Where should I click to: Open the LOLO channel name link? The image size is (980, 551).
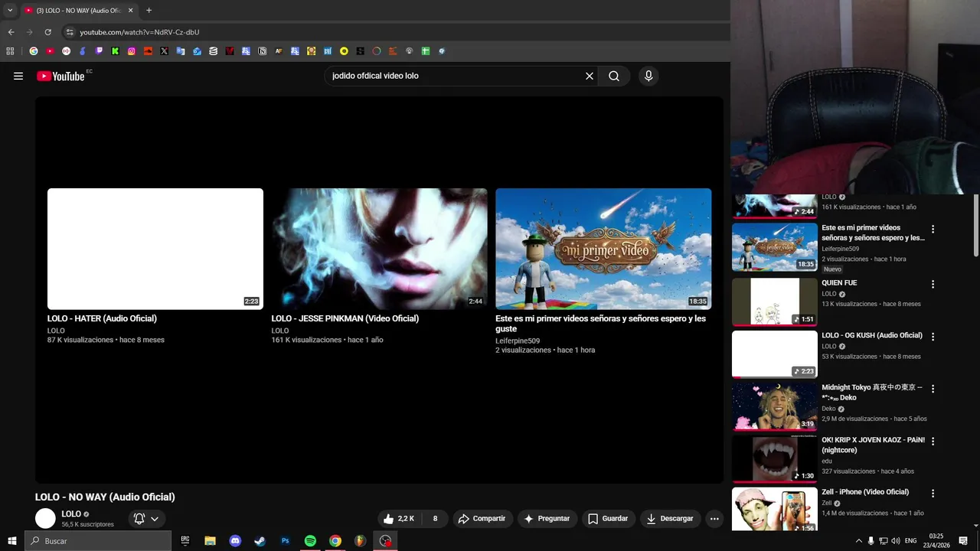coord(71,514)
